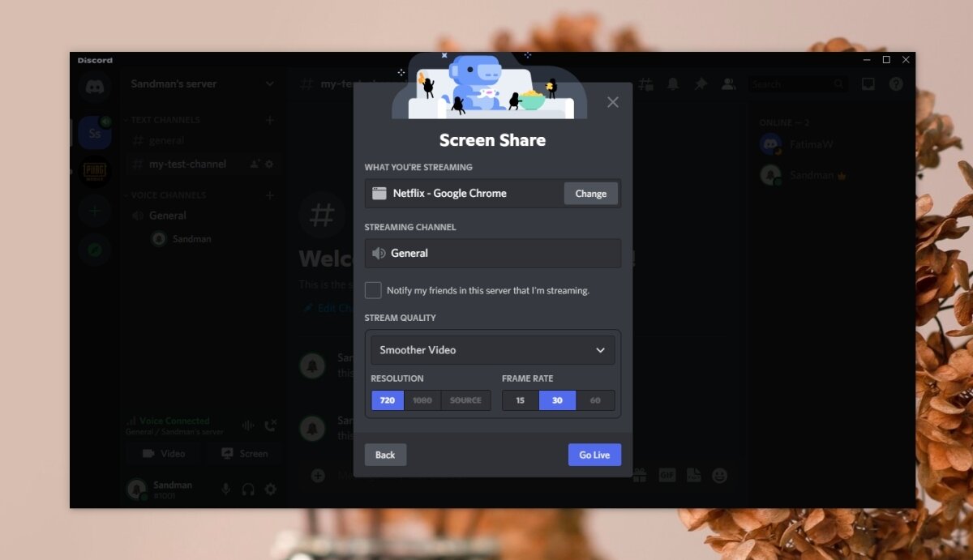Click the Back button
Screen dimensions: 973x560
[x=385, y=455]
